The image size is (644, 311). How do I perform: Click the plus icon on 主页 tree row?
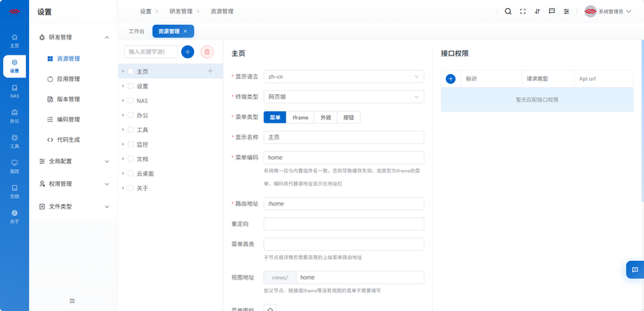pos(210,71)
